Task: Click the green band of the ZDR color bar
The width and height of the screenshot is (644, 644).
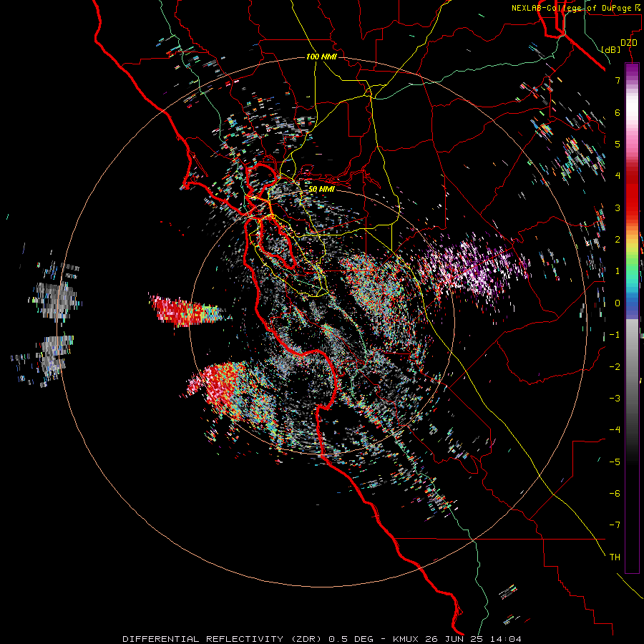Action: click(632, 269)
